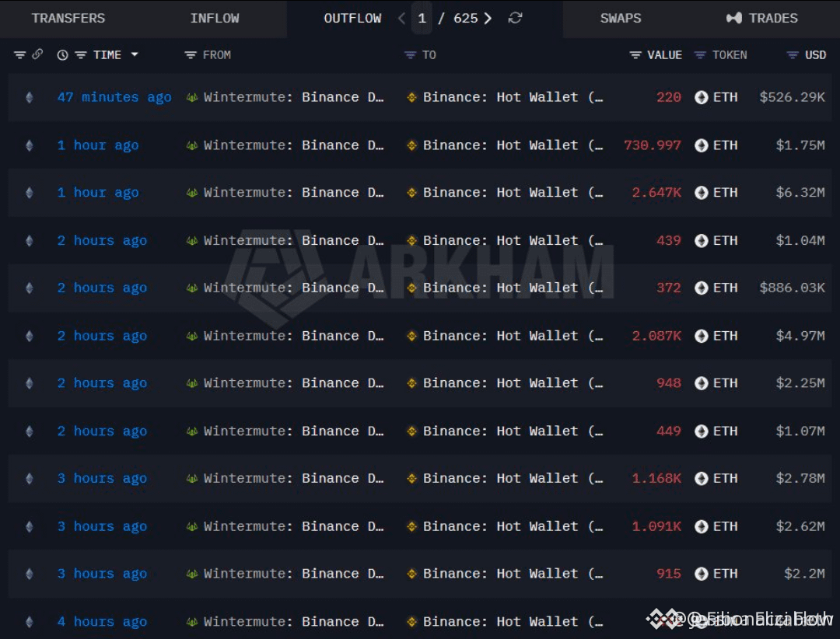Click the 730.997 value cell

[x=652, y=145]
